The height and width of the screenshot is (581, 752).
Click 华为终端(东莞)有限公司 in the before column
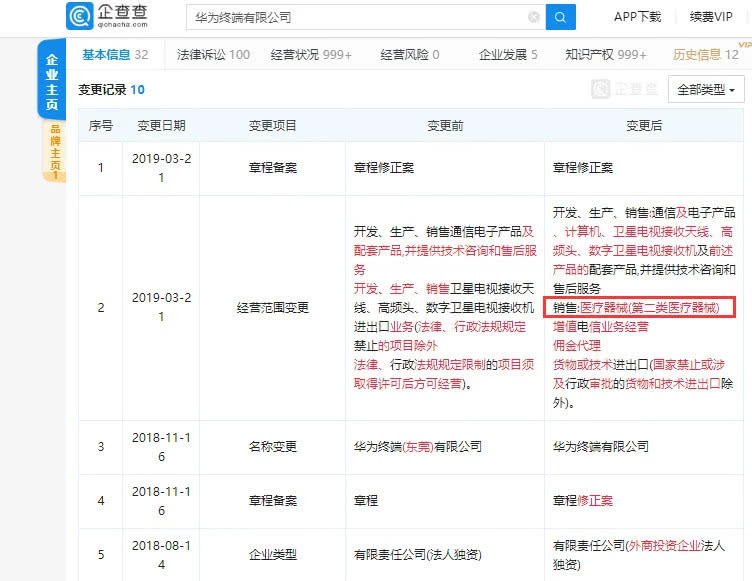click(x=418, y=447)
